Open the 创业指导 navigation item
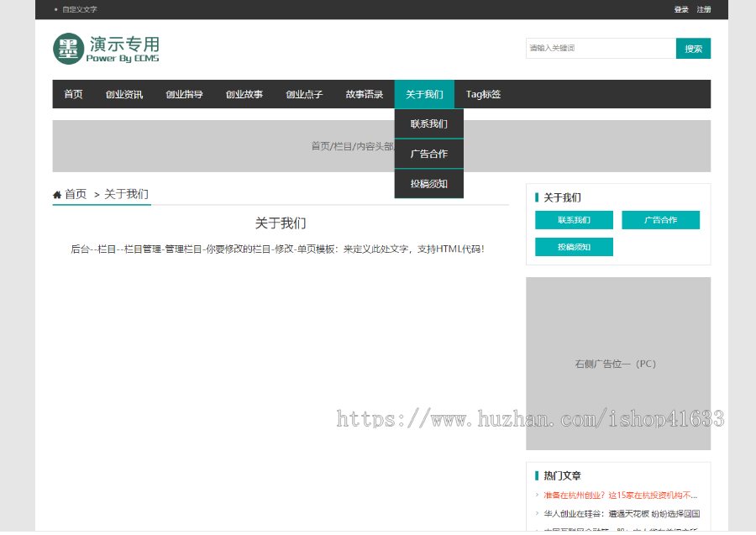Screen dimensions: 756x535 point(184,94)
